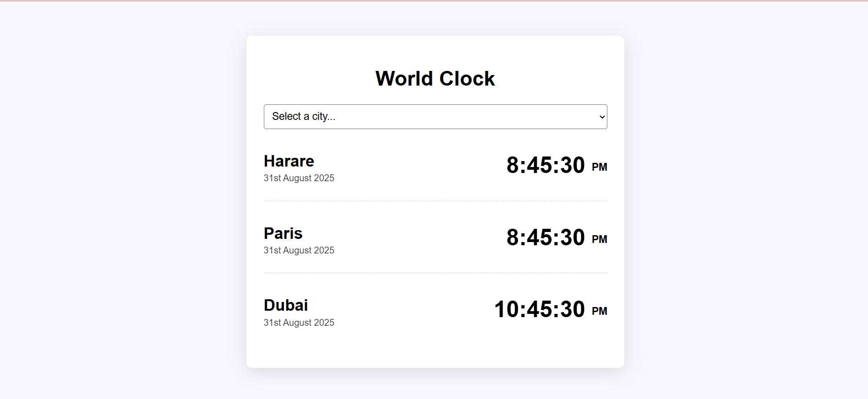
Task: Open the Select a city dropdown
Action: point(435,117)
